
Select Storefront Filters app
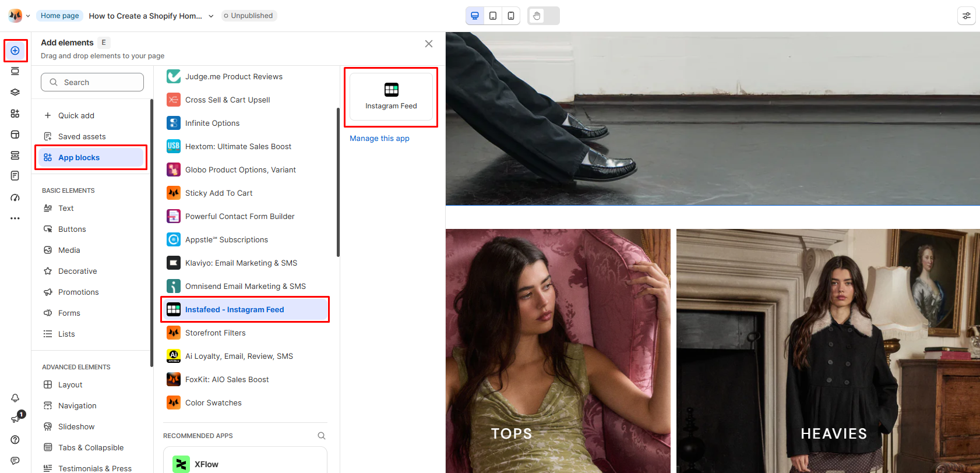(245, 333)
